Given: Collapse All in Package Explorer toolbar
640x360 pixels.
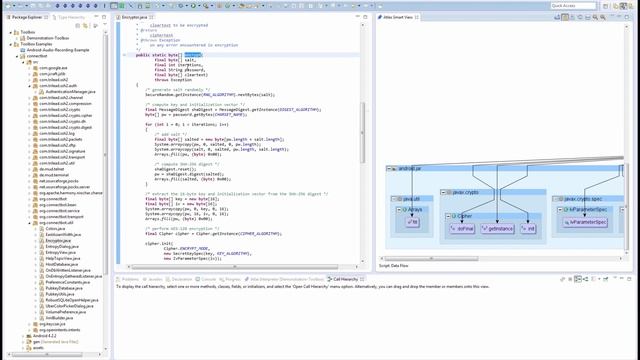Looking at the screenshot, I should pyautogui.click(x=78, y=25).
